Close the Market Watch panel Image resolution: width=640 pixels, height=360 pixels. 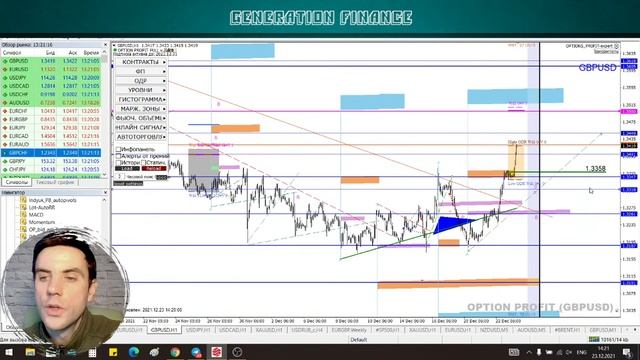click(105, 44)
